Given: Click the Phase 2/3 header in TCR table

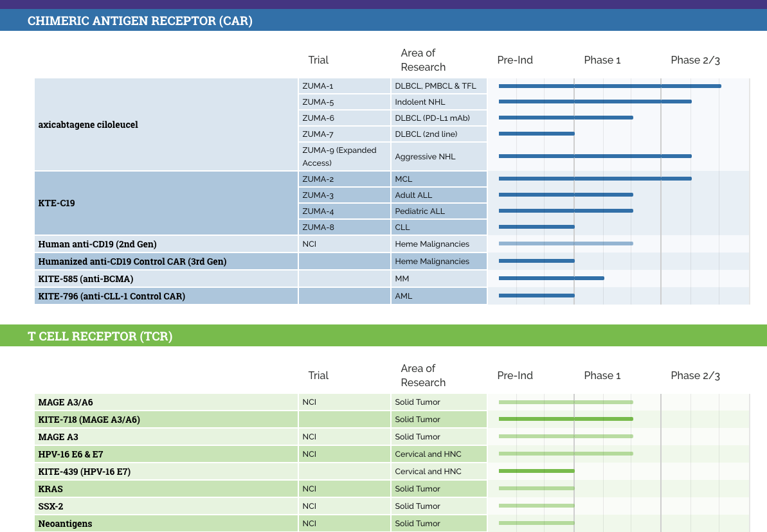Looking at the screenshot, I should pos(695,375).
